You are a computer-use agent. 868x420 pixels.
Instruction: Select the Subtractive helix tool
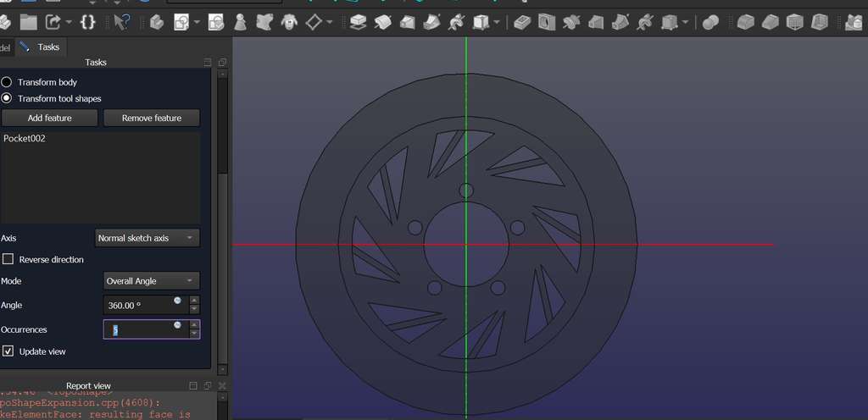tap(644, 22)
